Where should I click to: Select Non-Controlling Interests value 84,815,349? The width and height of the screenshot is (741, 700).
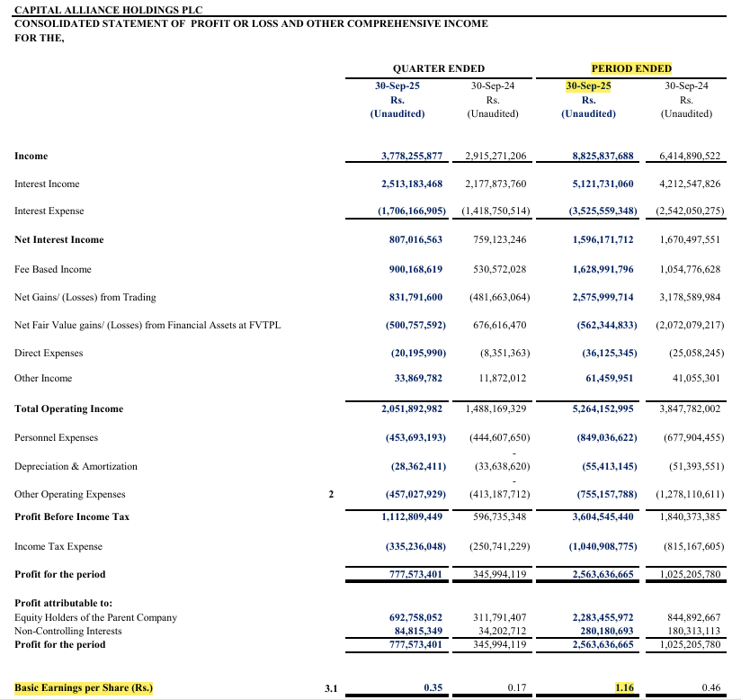418,632
